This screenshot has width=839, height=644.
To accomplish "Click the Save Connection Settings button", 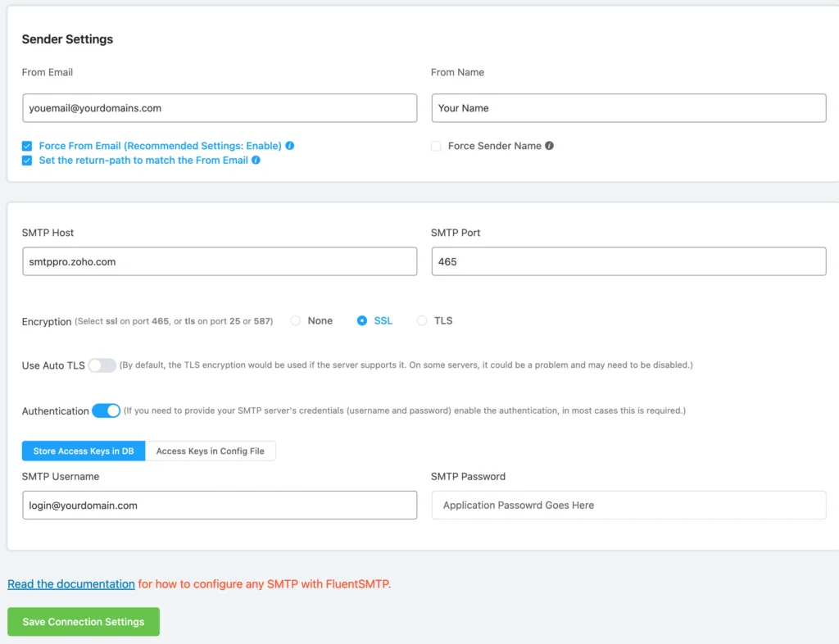I will click(84, 622).
